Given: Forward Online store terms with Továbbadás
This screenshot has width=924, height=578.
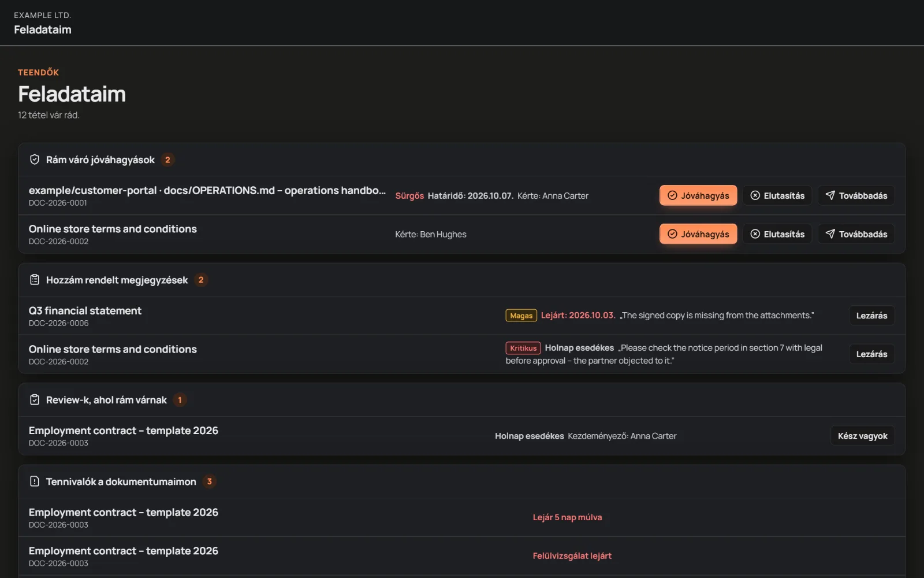Looking at the screenshot, I should 856,234.
